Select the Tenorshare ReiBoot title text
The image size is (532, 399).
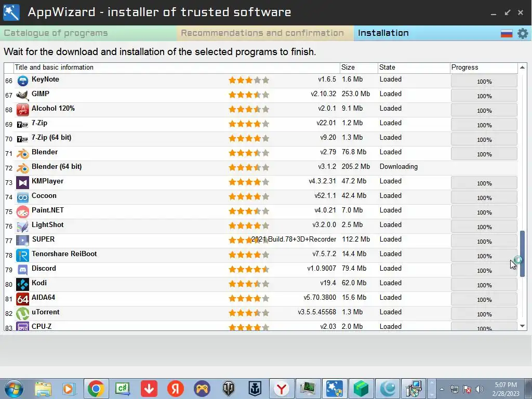[x=64, y=254]
